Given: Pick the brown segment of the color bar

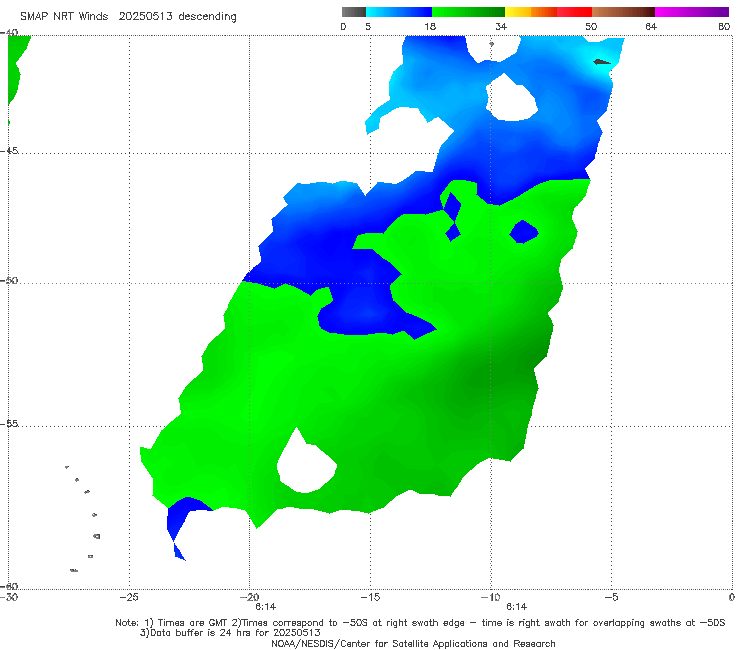Looking at the screenshot, I should (x=623, y=12).
